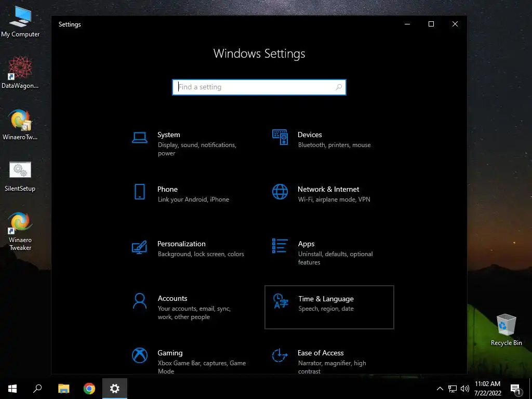Maximize the Settings window
The image size is (532, 399).
(431, 24)
